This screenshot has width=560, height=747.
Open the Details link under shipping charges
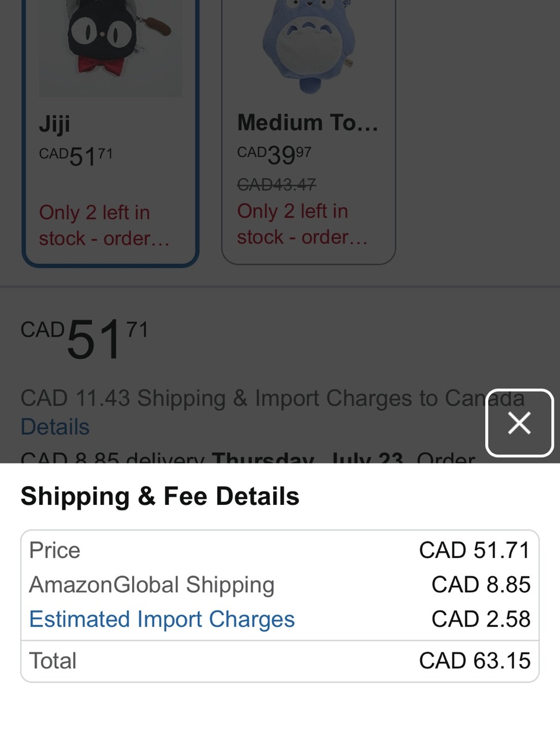click(x=55, y=427)
